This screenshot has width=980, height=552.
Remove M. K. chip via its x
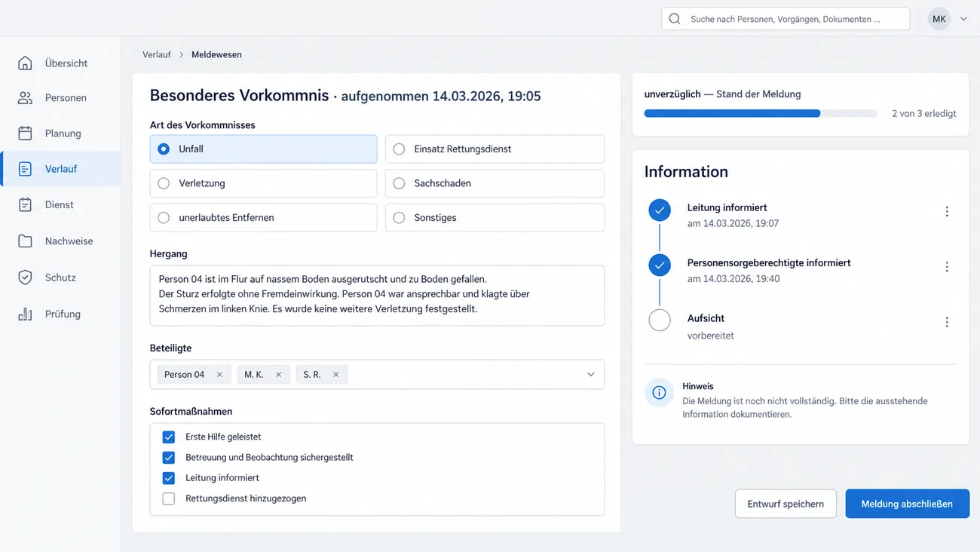(278, 375)
